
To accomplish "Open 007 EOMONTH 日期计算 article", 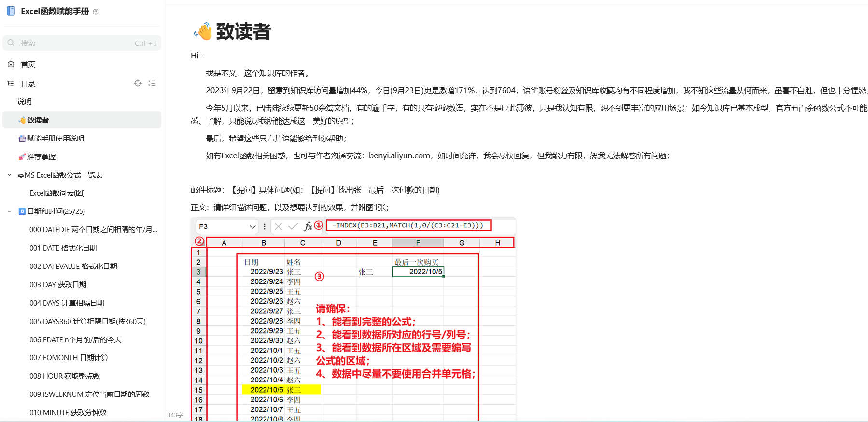I will click(x=69, y=358).
